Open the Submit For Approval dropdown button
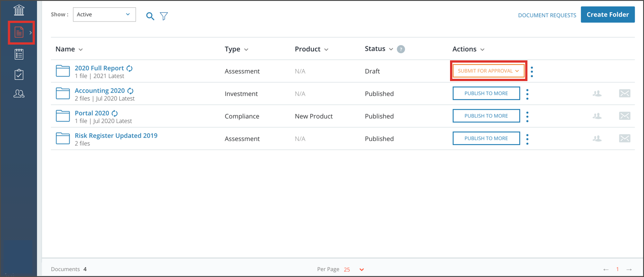 click(488, 71)
